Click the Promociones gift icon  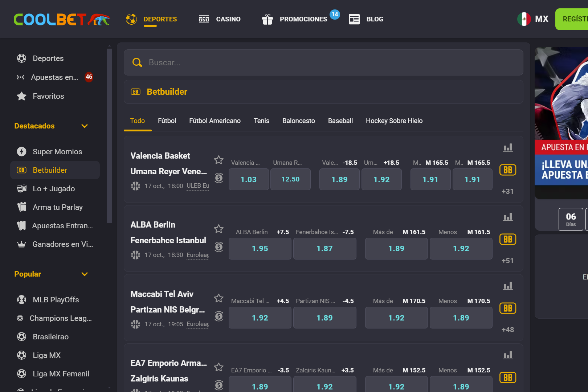268,19
